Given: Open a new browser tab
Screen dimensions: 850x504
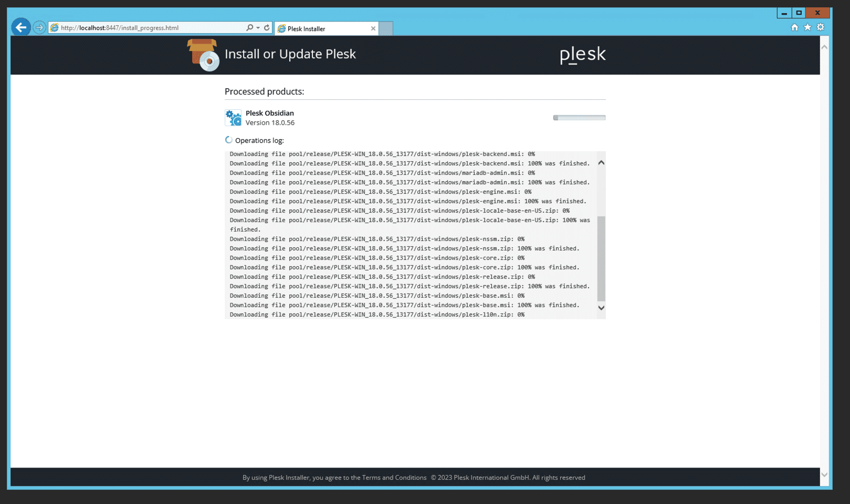Looking at the screenshot, I should (x=386, y=29).
